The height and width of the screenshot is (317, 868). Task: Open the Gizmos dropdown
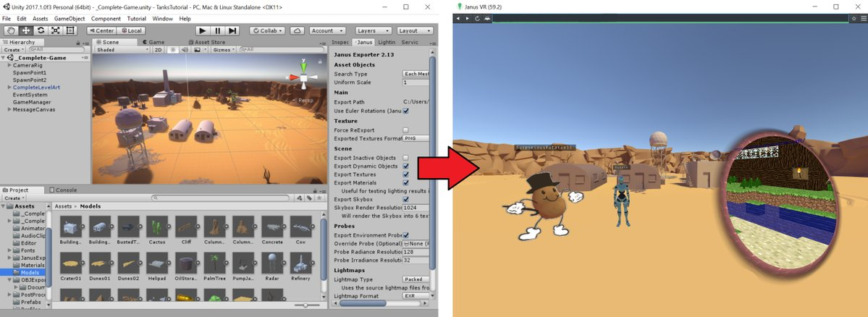[x=224, y=50]
